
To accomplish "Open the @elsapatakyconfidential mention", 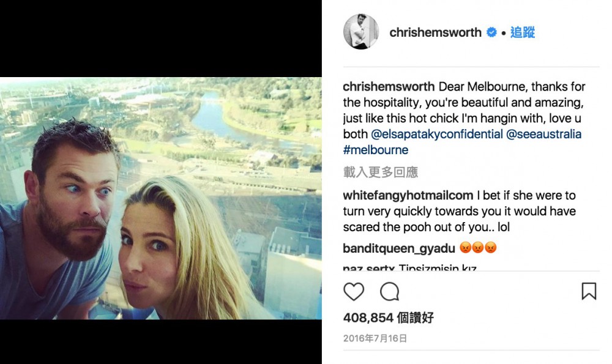I will [436, 134].
